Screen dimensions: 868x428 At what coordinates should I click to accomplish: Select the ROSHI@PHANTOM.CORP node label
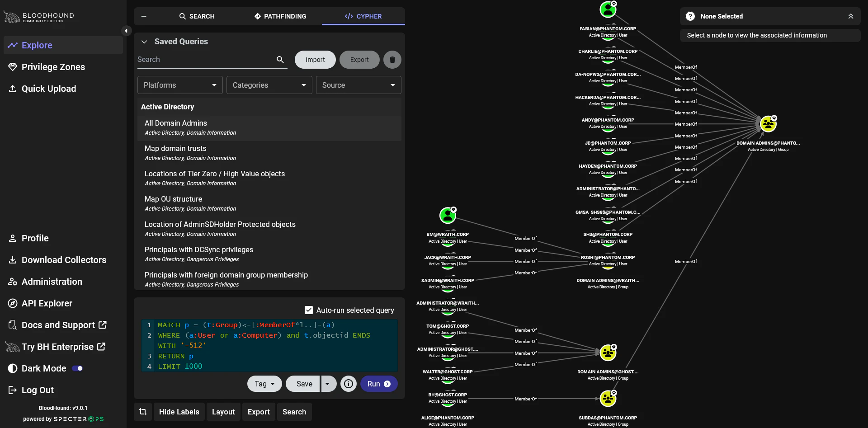tap(608, 258)
